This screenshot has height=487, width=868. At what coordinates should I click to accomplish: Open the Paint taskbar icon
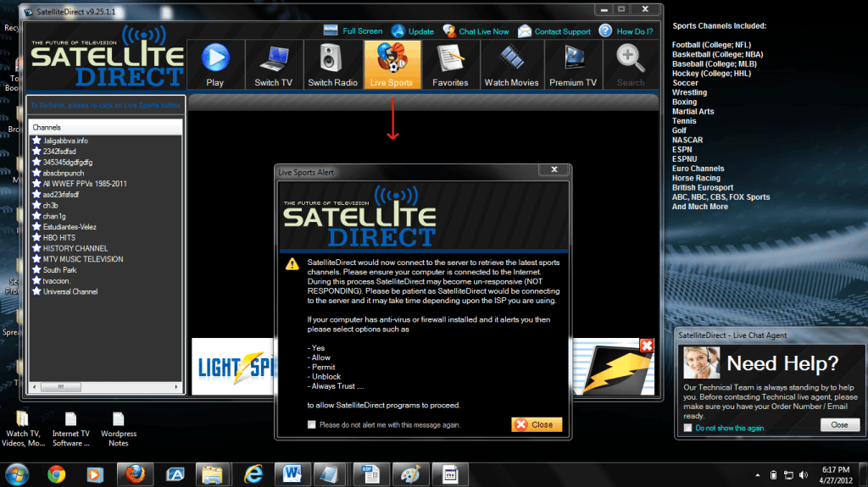410,474
